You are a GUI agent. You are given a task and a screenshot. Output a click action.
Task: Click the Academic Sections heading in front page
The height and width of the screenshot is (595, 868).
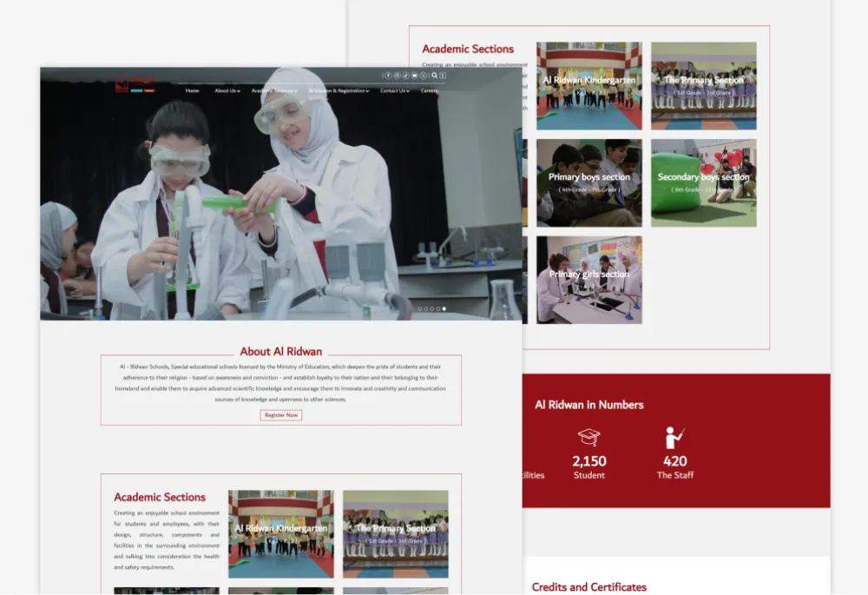coord(160,497)
